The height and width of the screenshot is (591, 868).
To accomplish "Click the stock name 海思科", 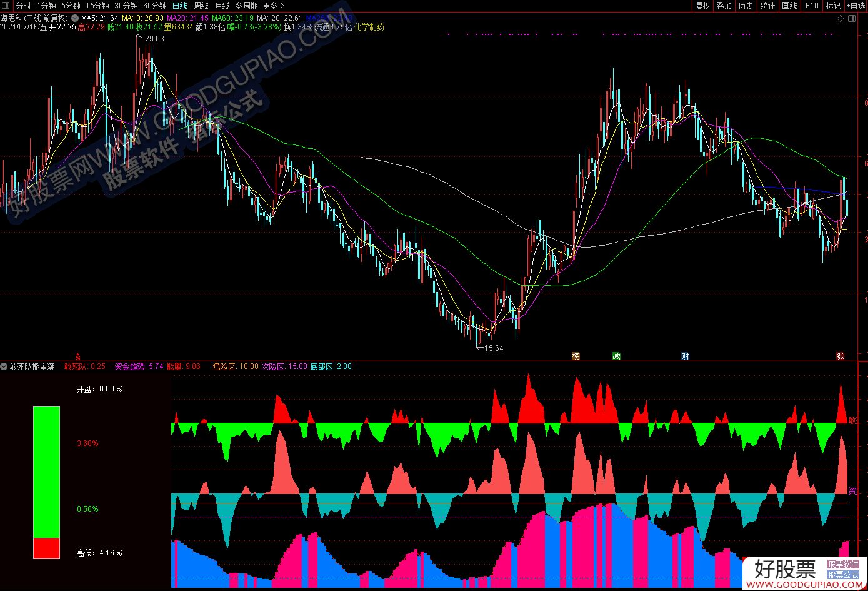I will 12,18.
